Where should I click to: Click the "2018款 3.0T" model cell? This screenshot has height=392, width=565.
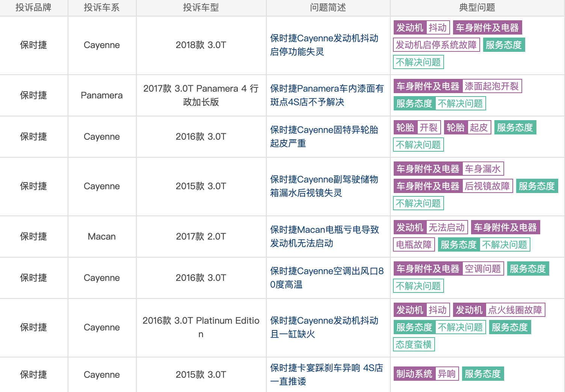click(x=201, y=45)
